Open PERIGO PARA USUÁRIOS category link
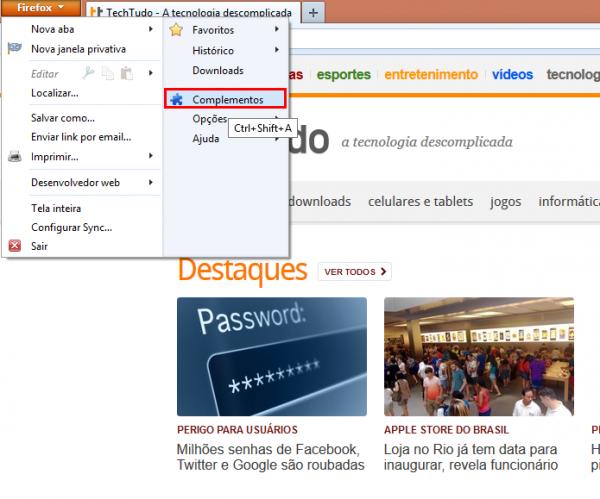Image resolution: width=600 pixels, height=499 pixels. (237, 430)
